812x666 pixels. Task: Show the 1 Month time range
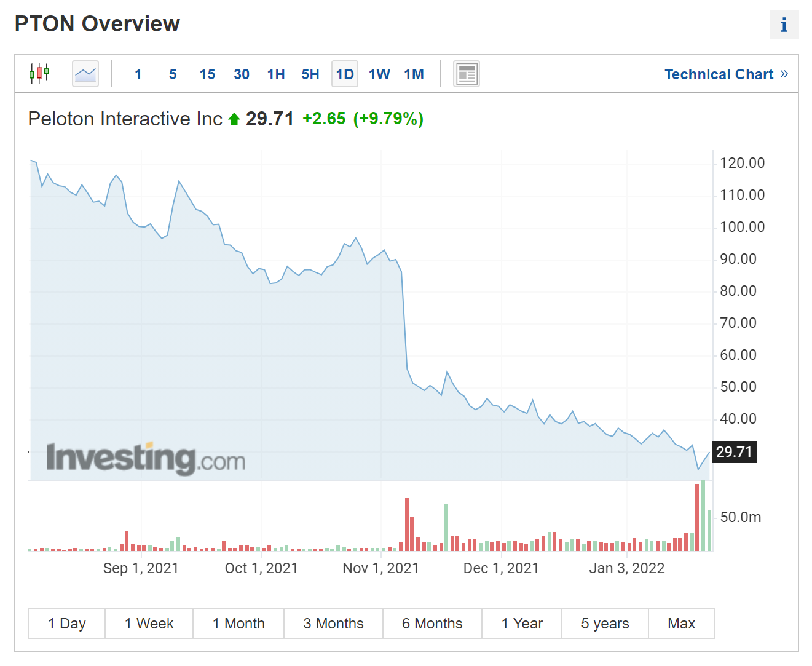238,624
